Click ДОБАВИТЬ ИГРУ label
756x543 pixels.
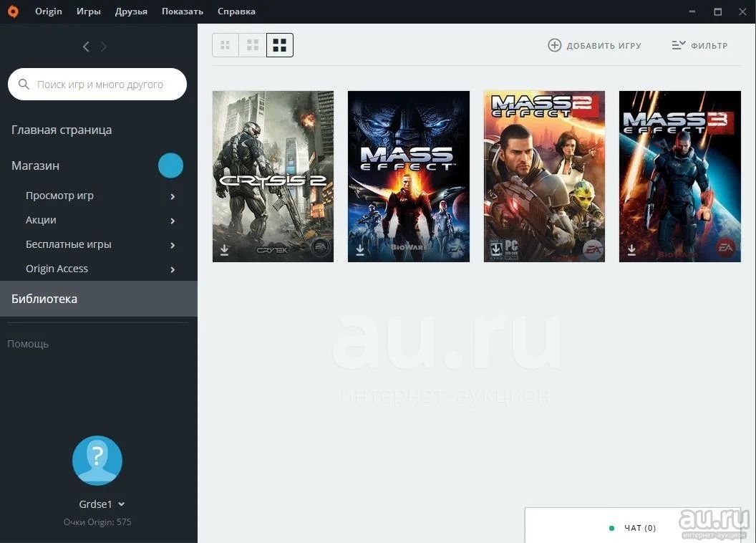(x=604, y=46)
